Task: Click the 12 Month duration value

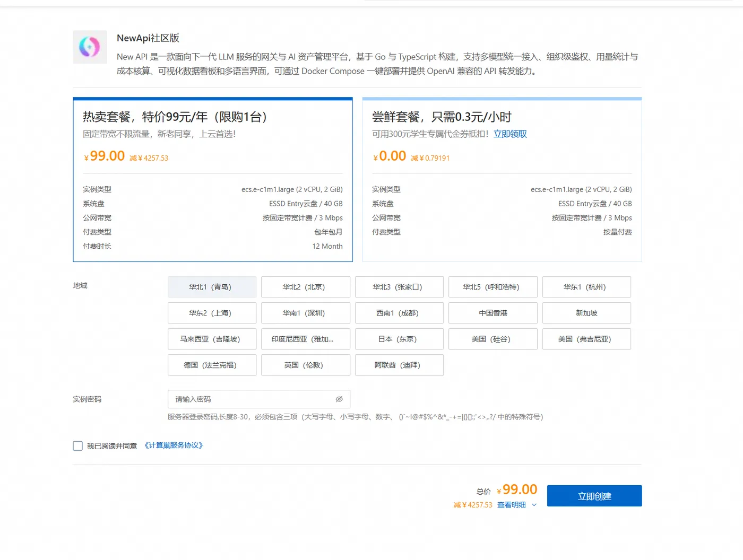Action: click(327, 246)
